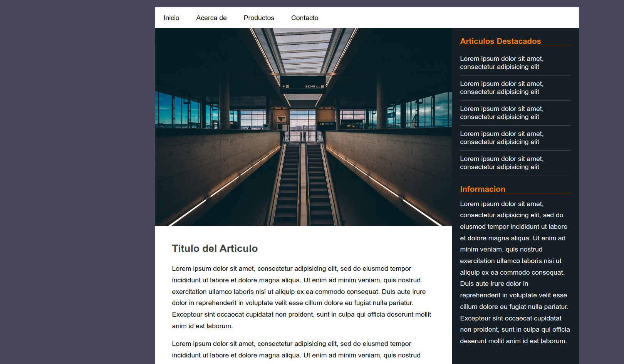Image resolution: width=624 pixels, height=364 pixels.
Task: Click the Articulos Destacados heading
Action: [500, 41]
